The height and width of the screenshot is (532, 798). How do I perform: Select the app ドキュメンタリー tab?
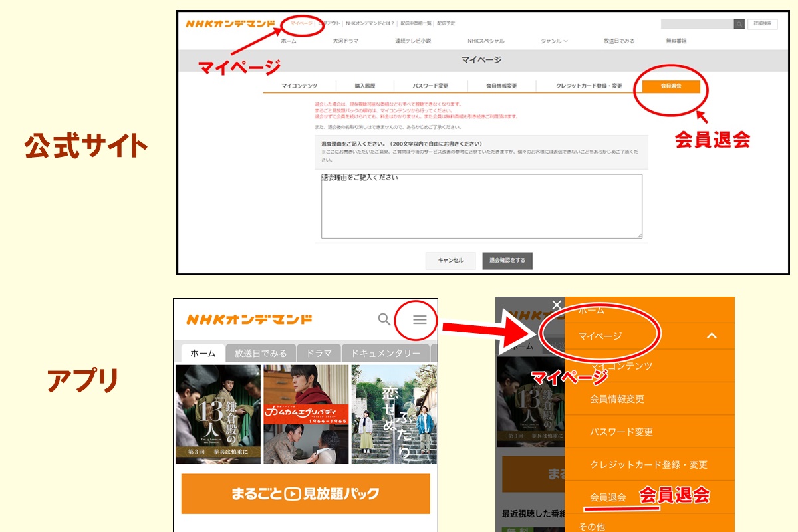click(x=386, y=354)
